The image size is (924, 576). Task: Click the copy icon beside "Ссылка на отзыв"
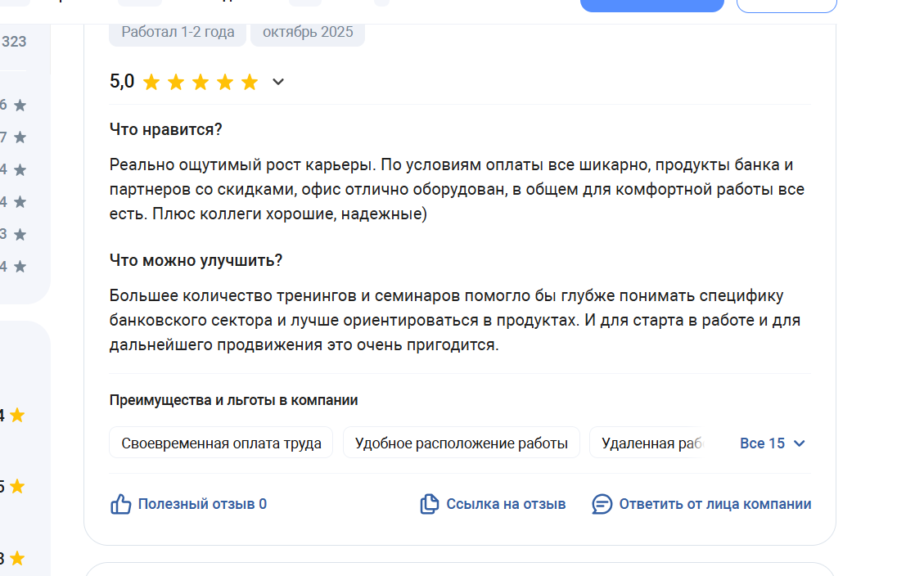pyautogui.click(x=429, y=504)
